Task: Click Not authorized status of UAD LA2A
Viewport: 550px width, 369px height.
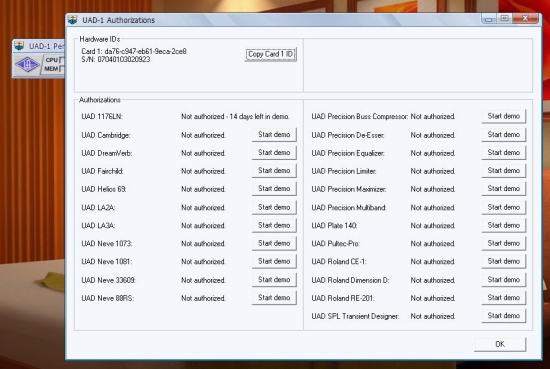Action: coord(203,208)
